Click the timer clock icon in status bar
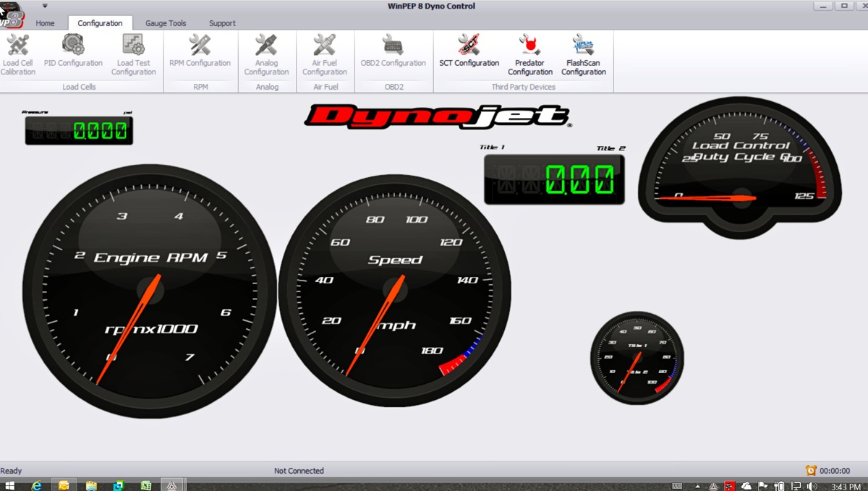This screenshot has height=491, width=868. pyautogui.click(x=811, y=471)
